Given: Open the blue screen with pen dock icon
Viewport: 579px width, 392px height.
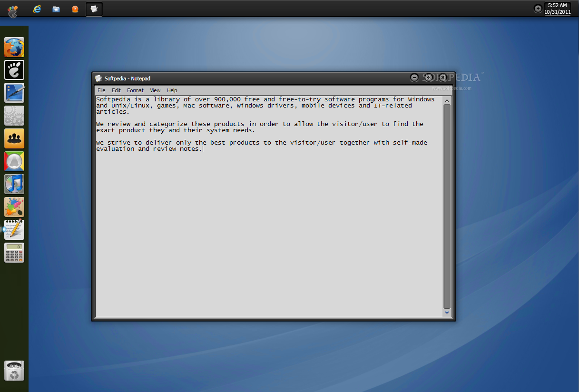Looking at the screenshot, I should [14, 93].
